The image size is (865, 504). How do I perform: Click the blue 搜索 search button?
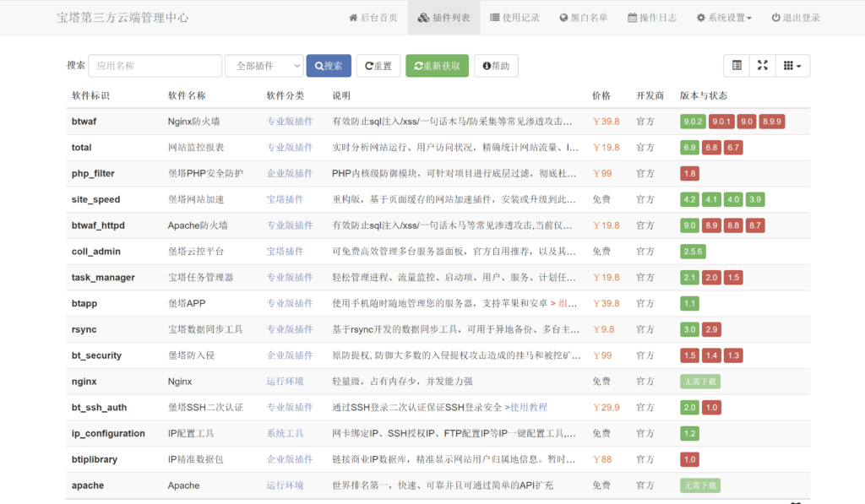(328, 66)
